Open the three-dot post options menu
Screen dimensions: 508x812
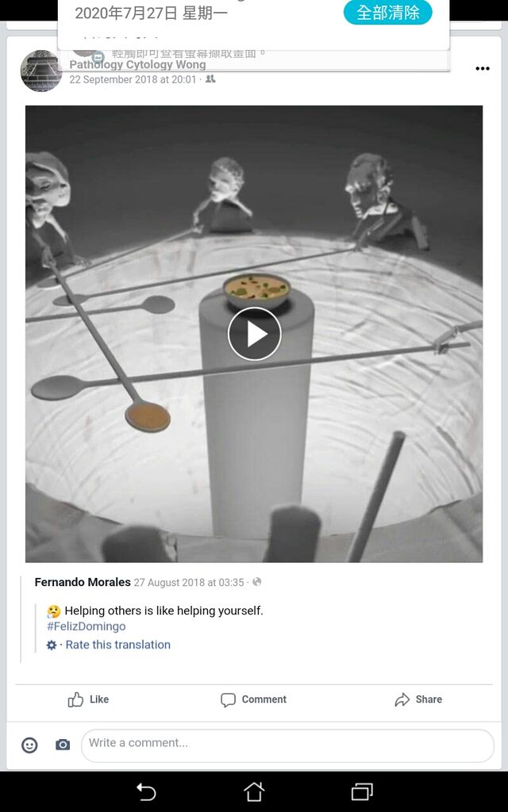(482, 69)
